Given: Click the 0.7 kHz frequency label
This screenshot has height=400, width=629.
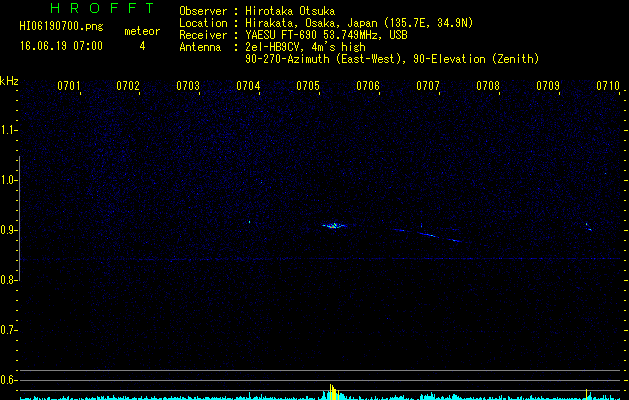Looking at the screenshot, I should tap(8, 330).
